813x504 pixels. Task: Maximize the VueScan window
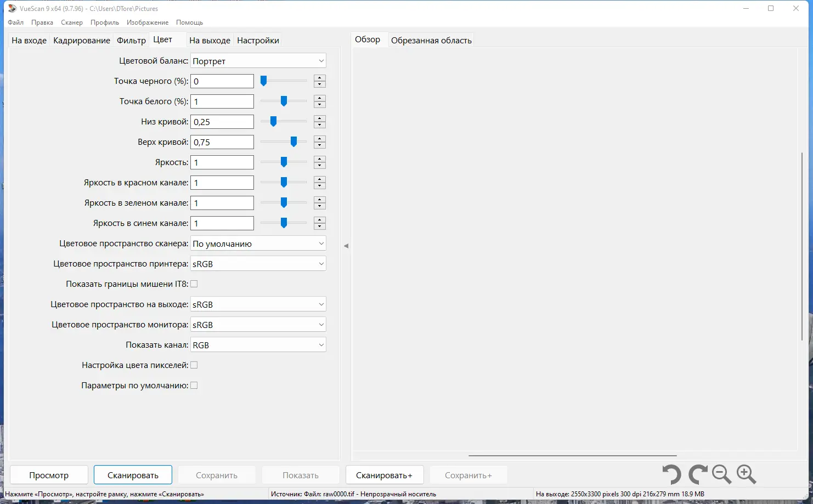pyautogui.click(x=771, y=8)
